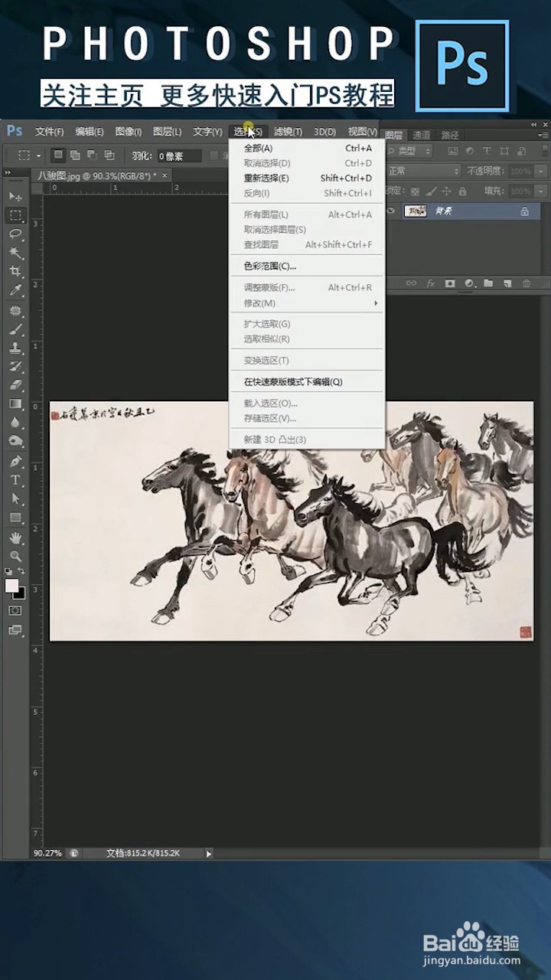Select the Brush tool

pyautogui.click(x=15, y=329)
